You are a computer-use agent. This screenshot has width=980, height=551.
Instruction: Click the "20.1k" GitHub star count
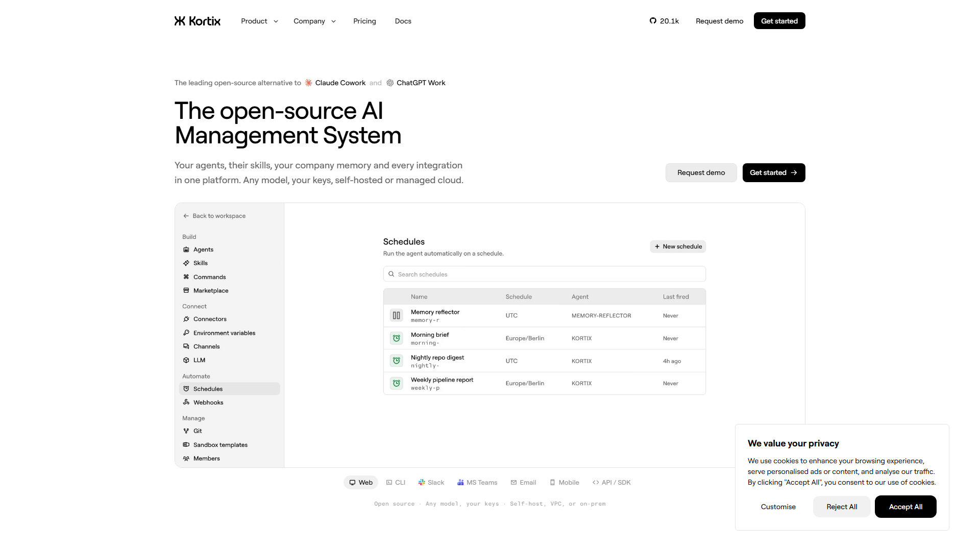click(x=669, y=21)
